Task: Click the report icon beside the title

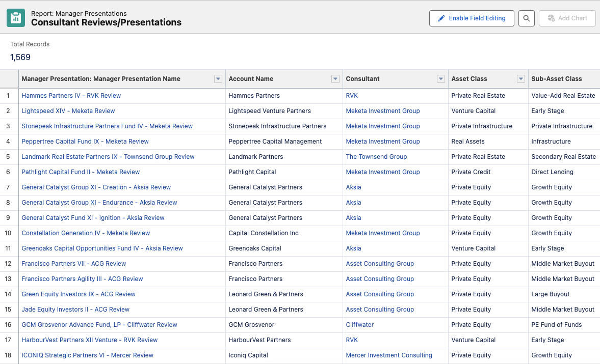Action: (x=16, y=18)
